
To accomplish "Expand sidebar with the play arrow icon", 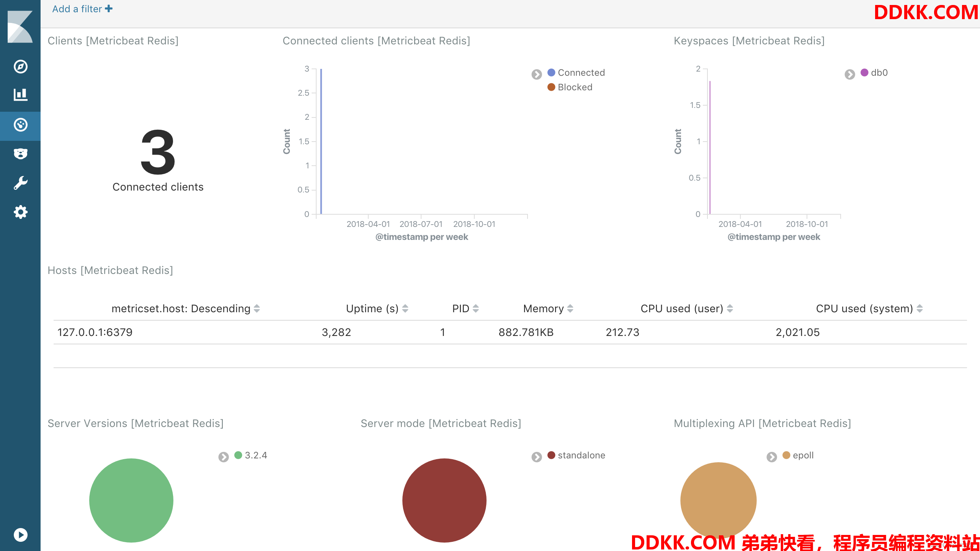I will [20, 535].
